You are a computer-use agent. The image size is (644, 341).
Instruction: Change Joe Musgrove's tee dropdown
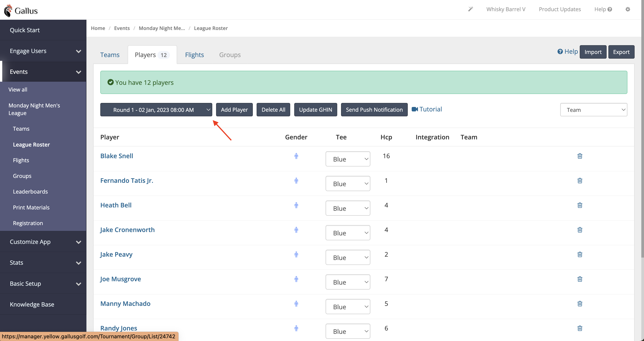[348, 282]
